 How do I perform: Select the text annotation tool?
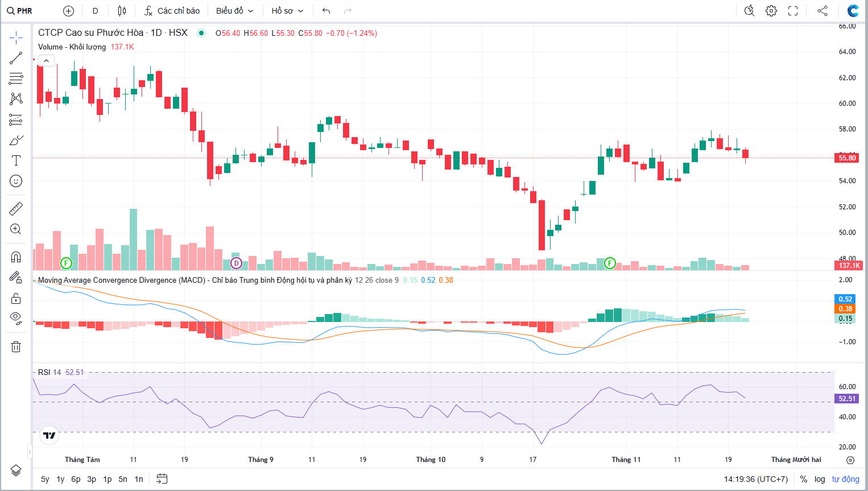pos(16,160)
